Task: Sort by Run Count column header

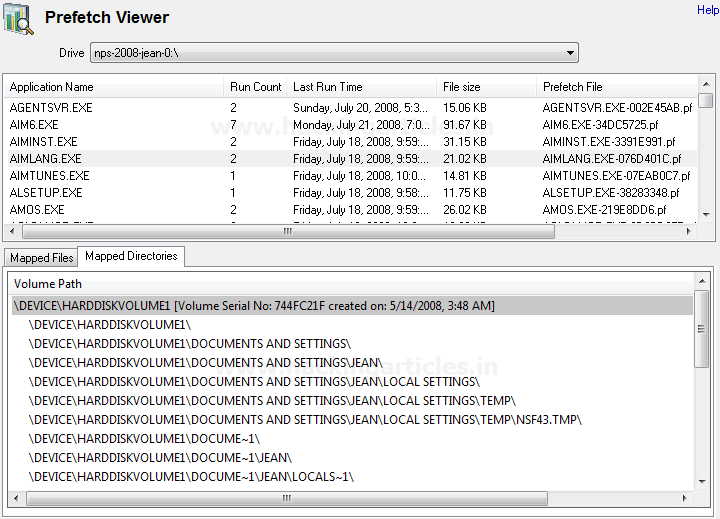Action: click(x=255, y=87)
